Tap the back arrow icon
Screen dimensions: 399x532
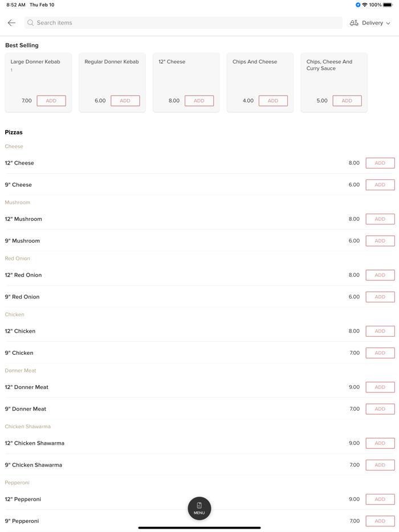[11, 23]
